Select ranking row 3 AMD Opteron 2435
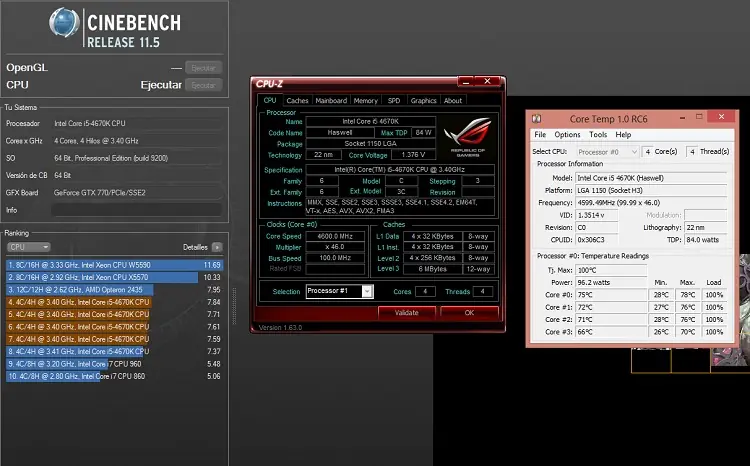 point(114,289)
